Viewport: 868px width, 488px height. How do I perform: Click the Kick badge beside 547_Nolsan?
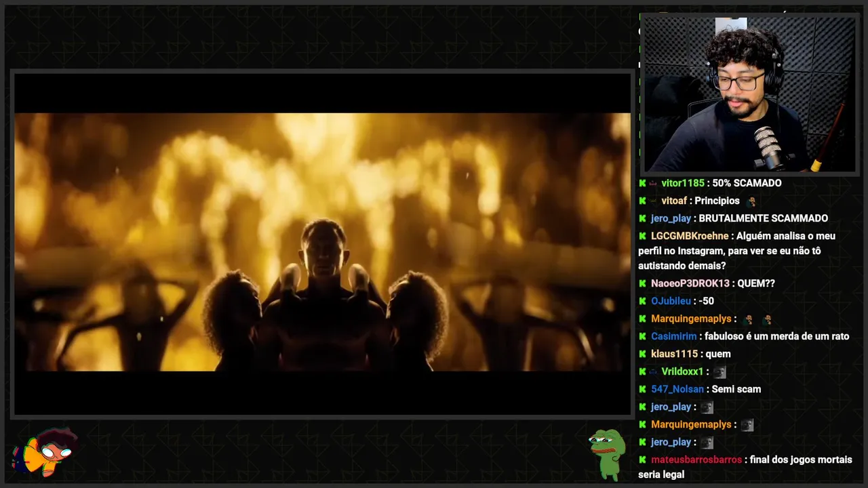click(642, 389)
